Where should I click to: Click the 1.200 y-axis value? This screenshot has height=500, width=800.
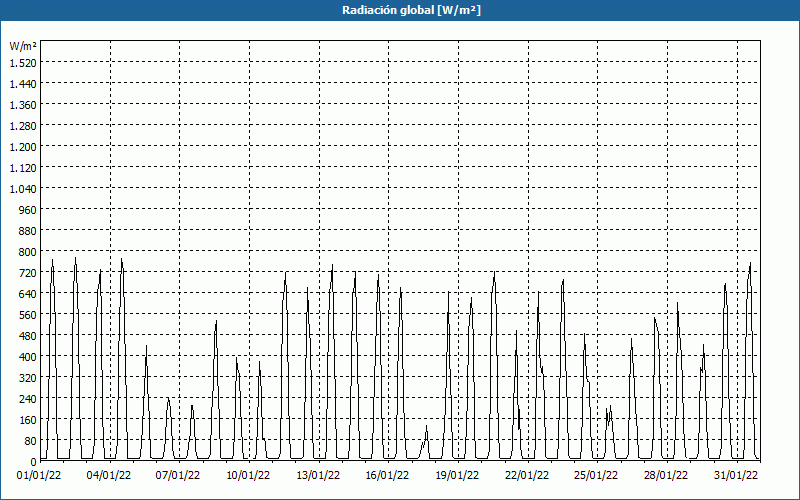23,147
